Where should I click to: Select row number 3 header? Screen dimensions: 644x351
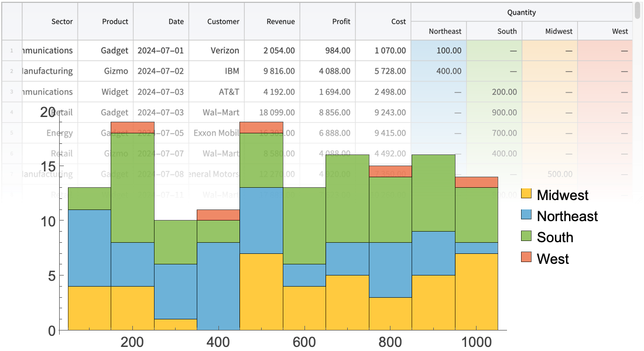[11, 92]
